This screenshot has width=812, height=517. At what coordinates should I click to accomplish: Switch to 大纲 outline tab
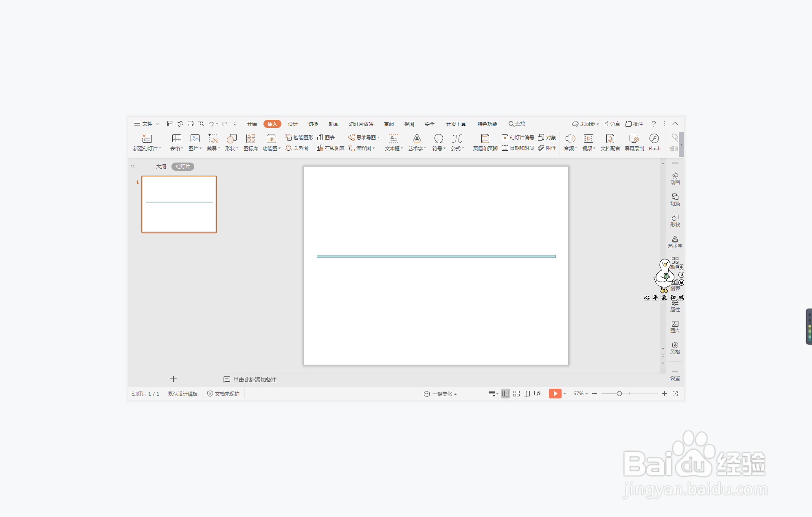[x=161, y=167]
